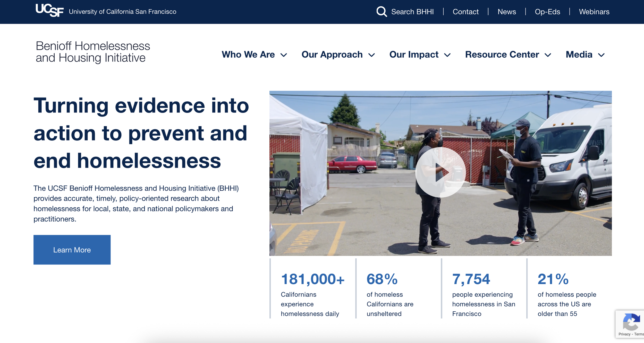Viewport: 644px width, 343px height.
Task: Click University of California San Francisco text
Action: [x=122, y=12]
